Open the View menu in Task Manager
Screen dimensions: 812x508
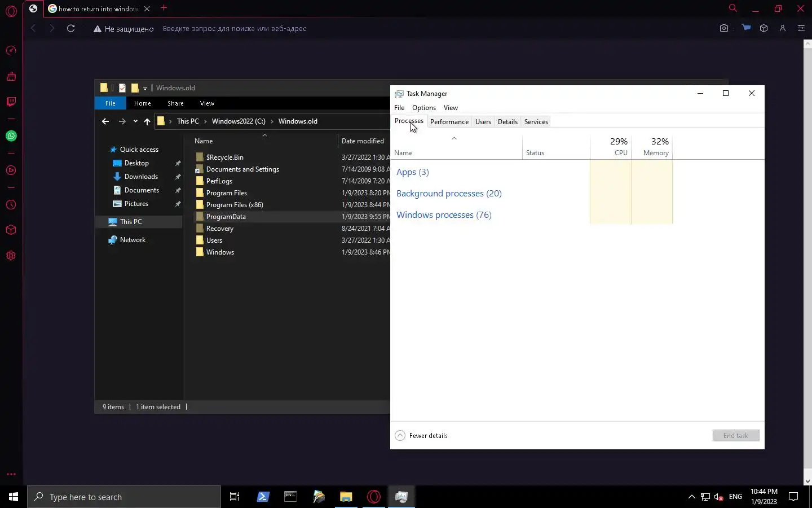tap(451, 108)
